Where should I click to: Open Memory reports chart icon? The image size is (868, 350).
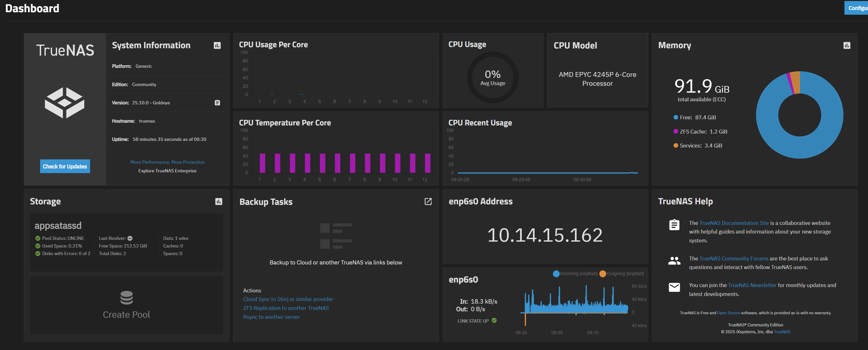pyautogui.click(x=846, y=45)
